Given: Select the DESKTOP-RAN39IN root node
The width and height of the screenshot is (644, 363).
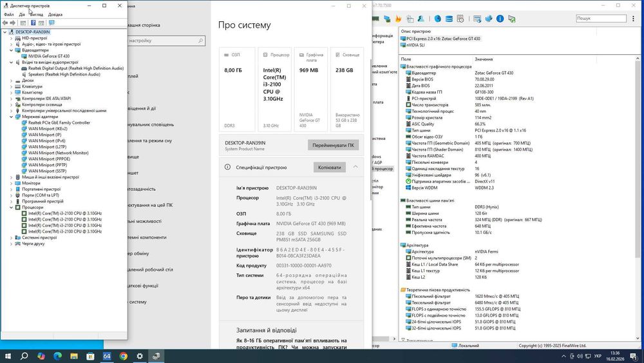Looking at the screenshot, I should [32, 32].
